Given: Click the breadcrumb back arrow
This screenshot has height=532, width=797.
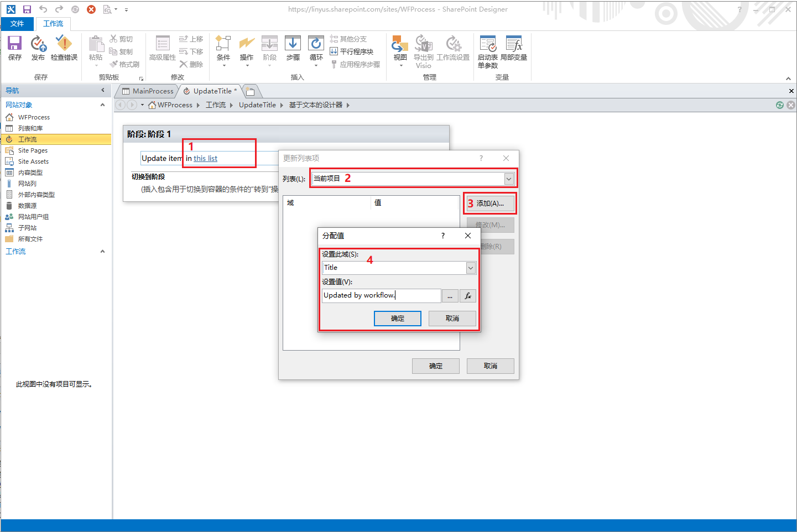Looking at the screenshot, I should pyautogui.click(x=120, y=105).
